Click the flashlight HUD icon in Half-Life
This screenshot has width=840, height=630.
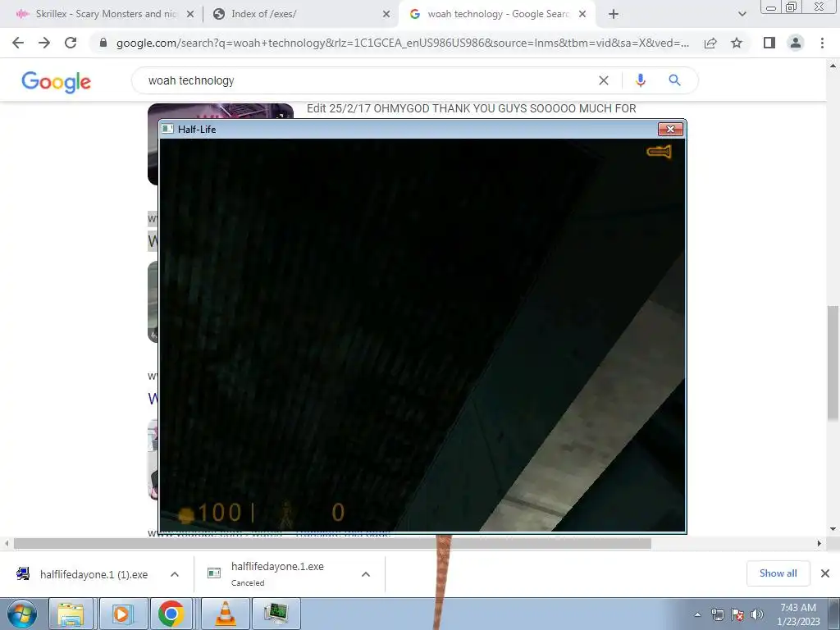pyautogui.click(x=659, y=152)
